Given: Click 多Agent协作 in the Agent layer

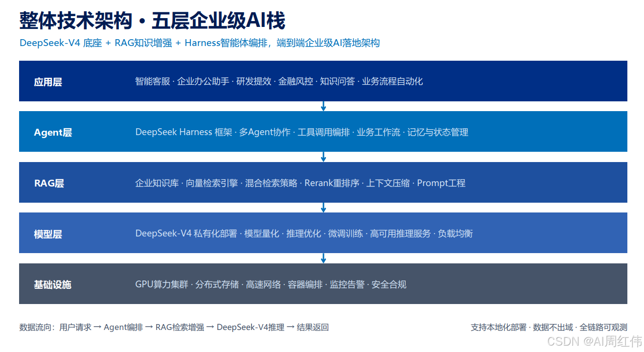Looking at the screenshot, I should (x=265, y=132).
